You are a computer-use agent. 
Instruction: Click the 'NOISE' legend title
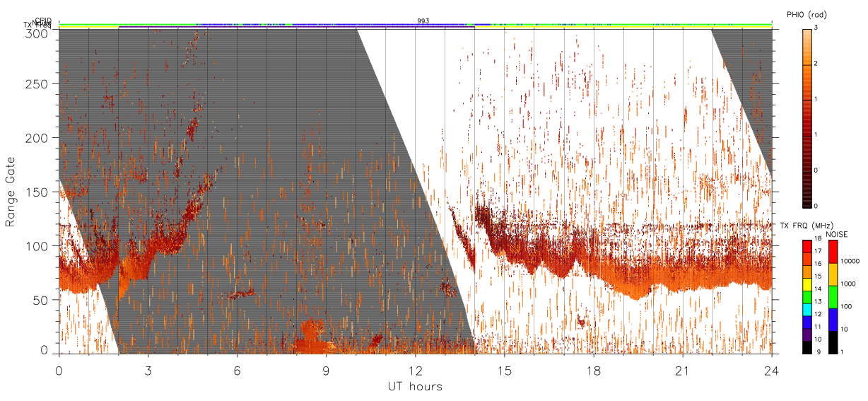click(x=838, y=233)
